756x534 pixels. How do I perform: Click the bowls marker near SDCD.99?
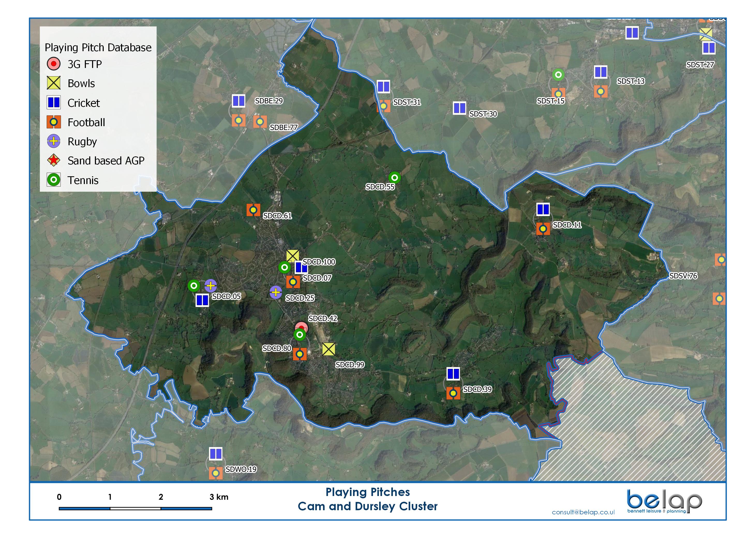click(329, 349)
